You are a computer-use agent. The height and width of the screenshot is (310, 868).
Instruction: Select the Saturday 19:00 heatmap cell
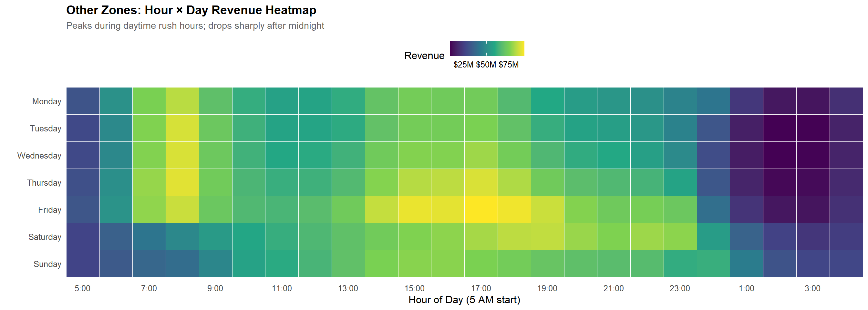[547, 237]
